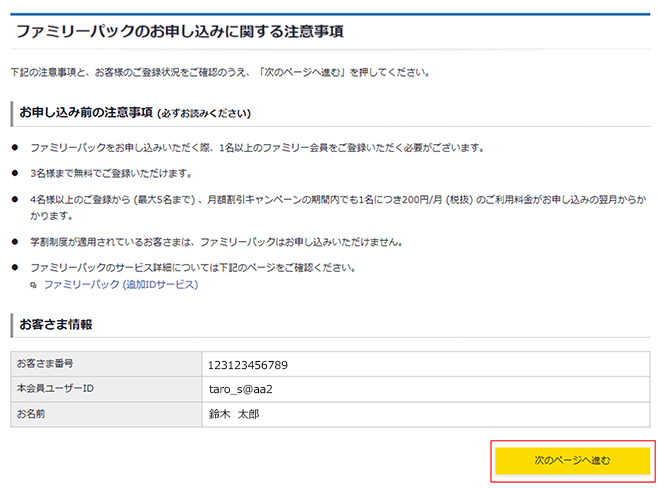Click the note about registering 1名以上のファミリー会員
The width and height of the screenshot is (660, 489).
257,147
